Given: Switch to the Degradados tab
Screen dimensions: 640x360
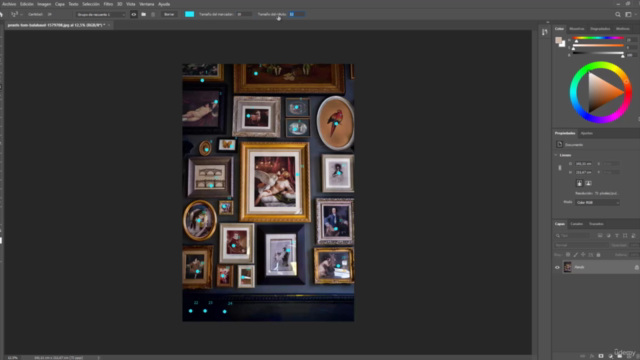Looking at the screenshot, I should tap(600, 29).
